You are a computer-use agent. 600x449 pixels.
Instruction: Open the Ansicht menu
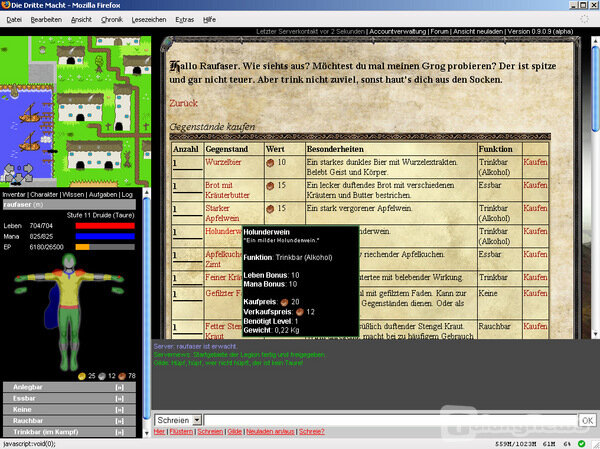click(x=81, y=20)
